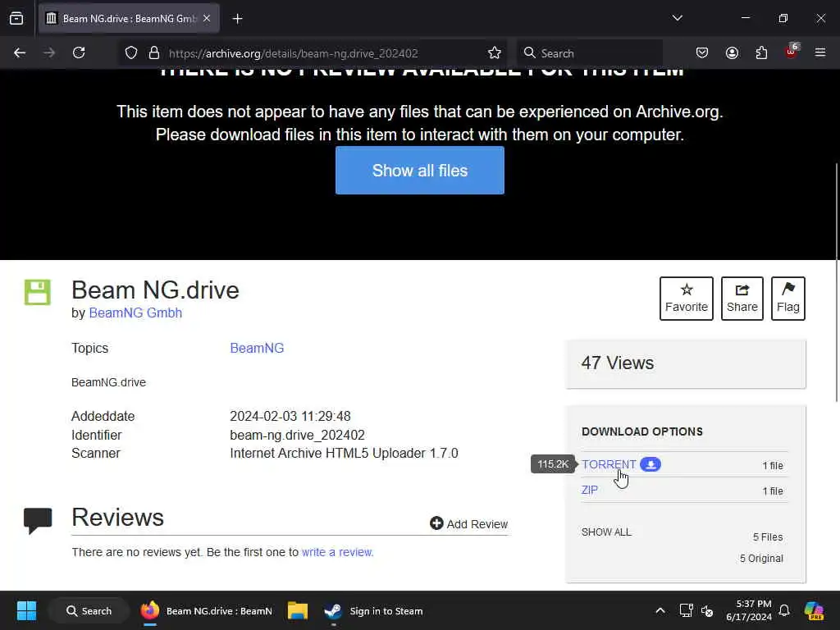Click the blue download icon beside TORRENT
Screen dimensions: 840x630
click(x=651, y=464)
